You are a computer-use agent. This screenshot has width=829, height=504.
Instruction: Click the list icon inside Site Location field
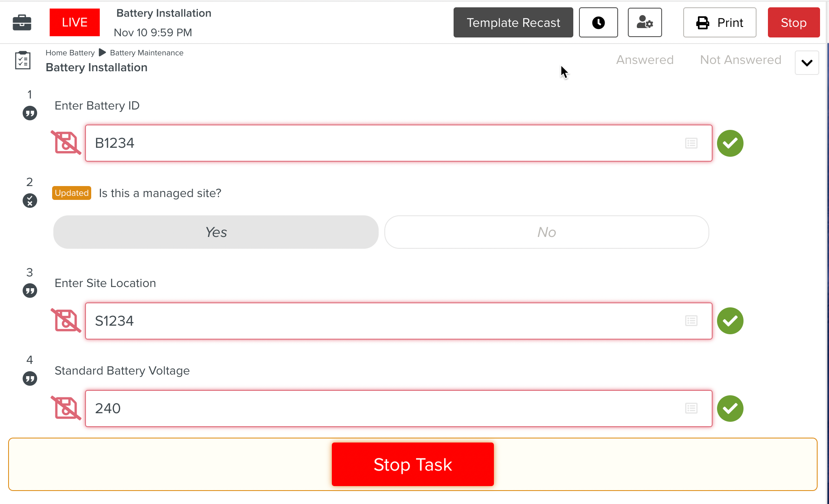(x=691, y=321)
